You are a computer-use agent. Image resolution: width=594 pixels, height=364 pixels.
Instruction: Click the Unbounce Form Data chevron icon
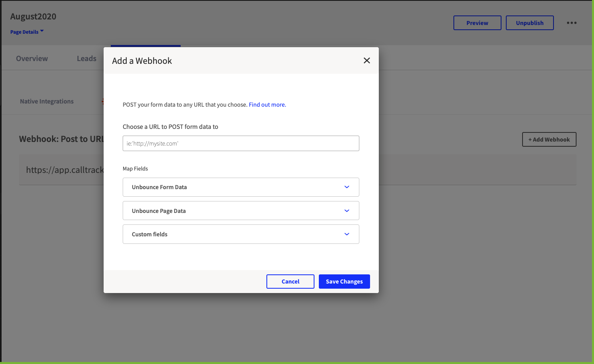tap(347, 187)
